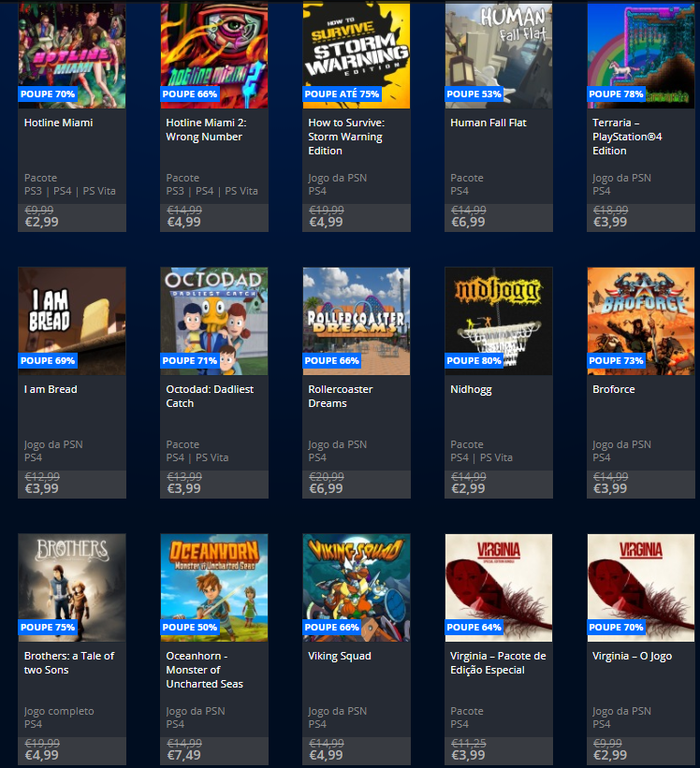This screenshot has height=768, width=700.
Task: Click I am Bread's struck-through €12,99 price
Action: (x=42, y=476)
